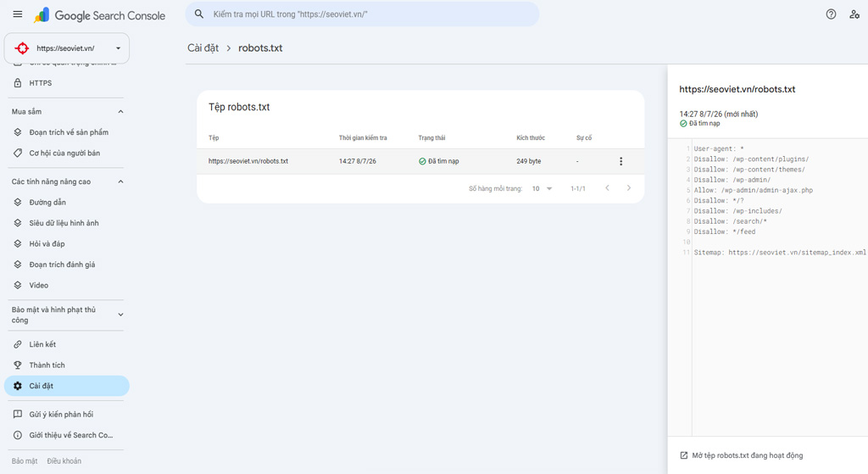This screenshot has width=868, height=474.
Task: Go to previous page of robots files
Action: click(x=607, y=188)
